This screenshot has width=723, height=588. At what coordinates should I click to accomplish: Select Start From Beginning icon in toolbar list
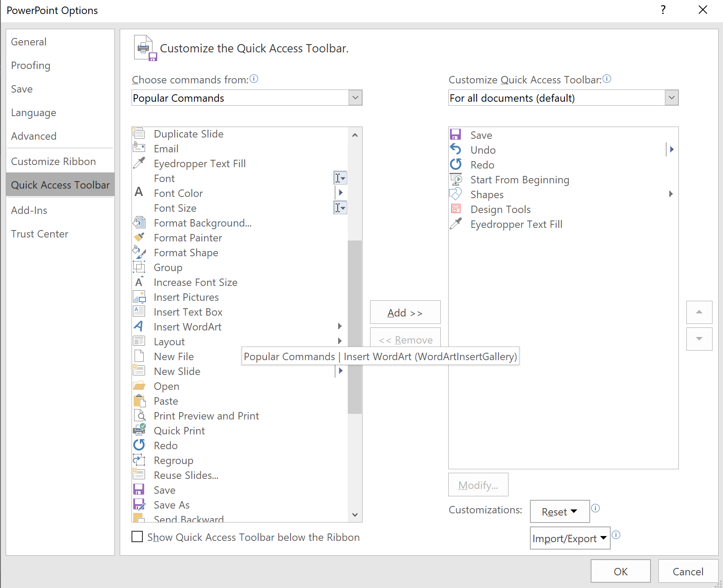456,179
